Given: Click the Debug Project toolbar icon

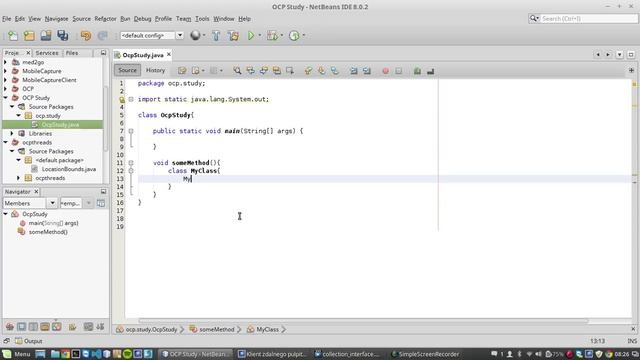Looking at the screenshot, I should [x=272, y=36].
